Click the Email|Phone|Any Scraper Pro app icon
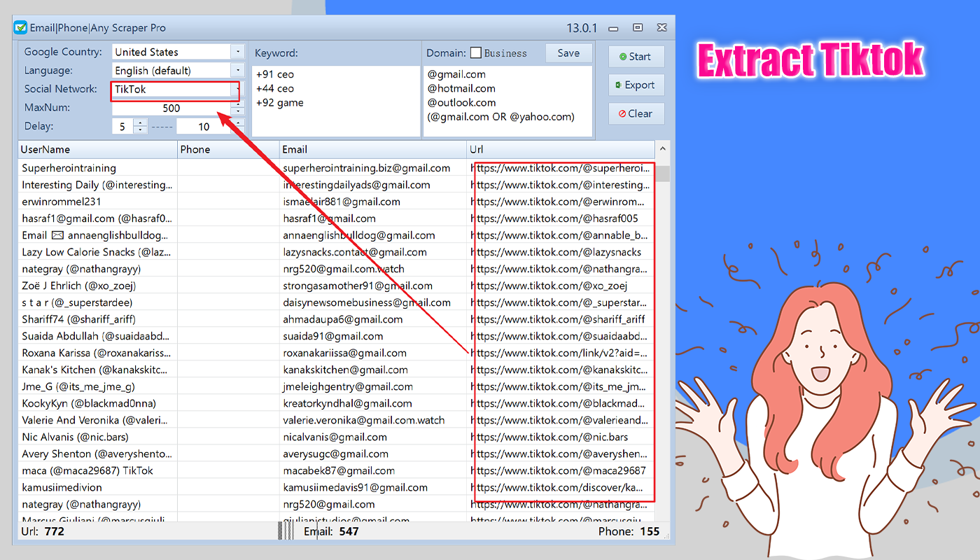The width and height of the screenshot is (980, 560). pyautogui.click(x=21, y=29)
